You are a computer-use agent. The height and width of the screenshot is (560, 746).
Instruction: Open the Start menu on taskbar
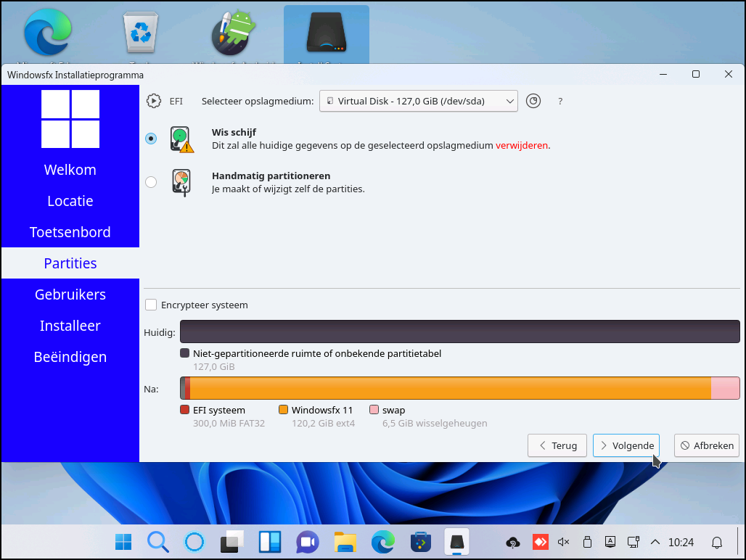pos(123,542)
